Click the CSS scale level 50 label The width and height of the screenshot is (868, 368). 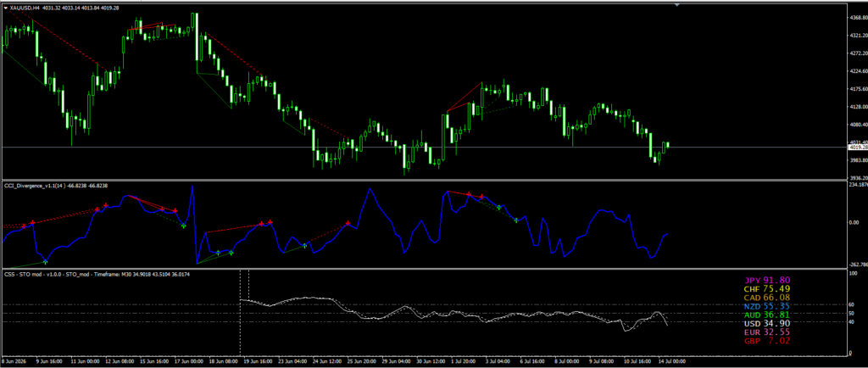pyautogui.click(x=852, y=313)
